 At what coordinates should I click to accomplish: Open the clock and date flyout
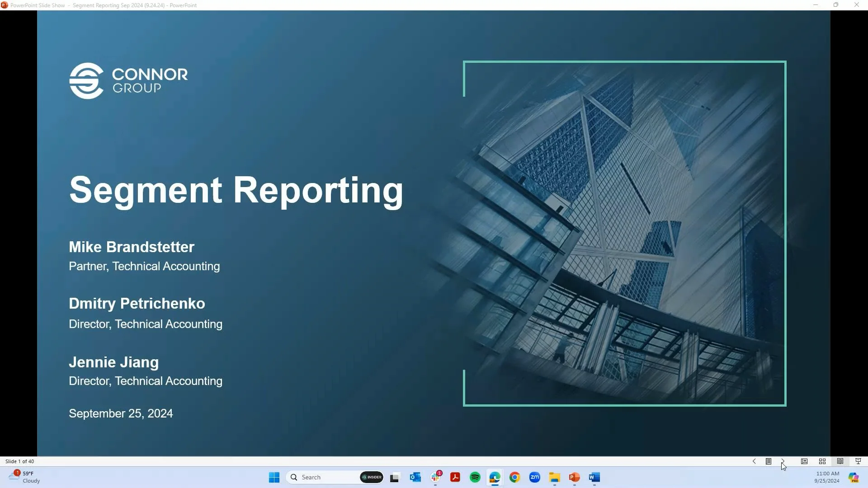pyautogui.click(x=827, y=477)
